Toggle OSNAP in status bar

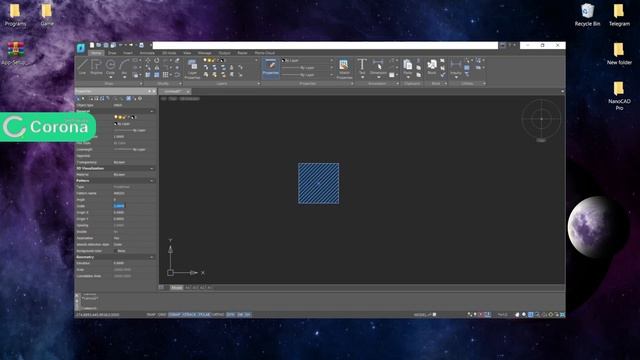pos(174,315)
